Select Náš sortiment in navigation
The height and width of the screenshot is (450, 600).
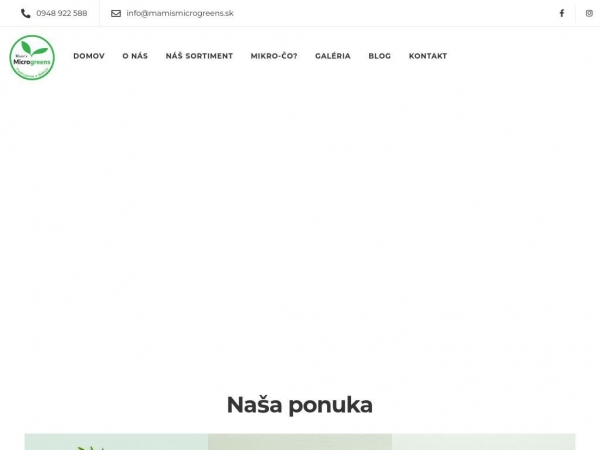(199, 56)
